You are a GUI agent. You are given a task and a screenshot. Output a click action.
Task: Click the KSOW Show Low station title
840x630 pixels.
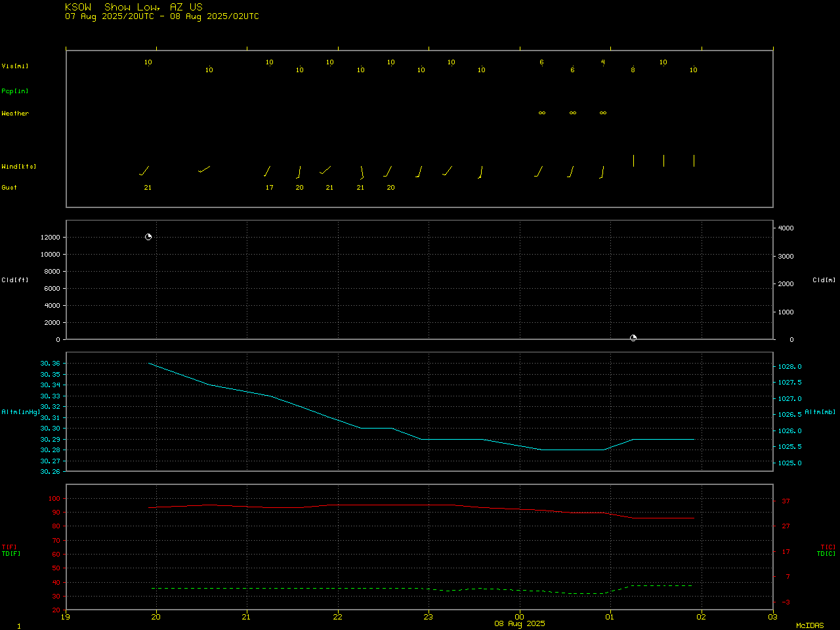134,7
